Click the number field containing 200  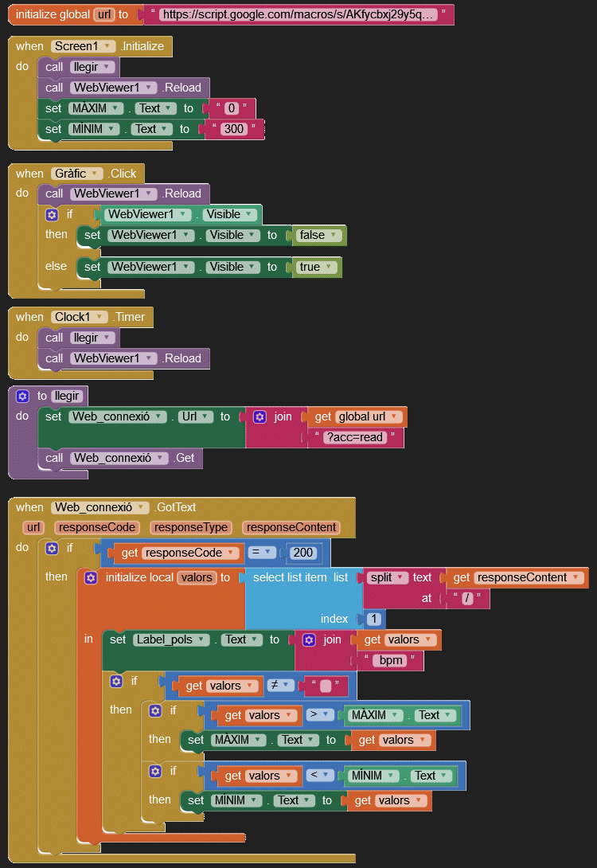click(303, 553)
